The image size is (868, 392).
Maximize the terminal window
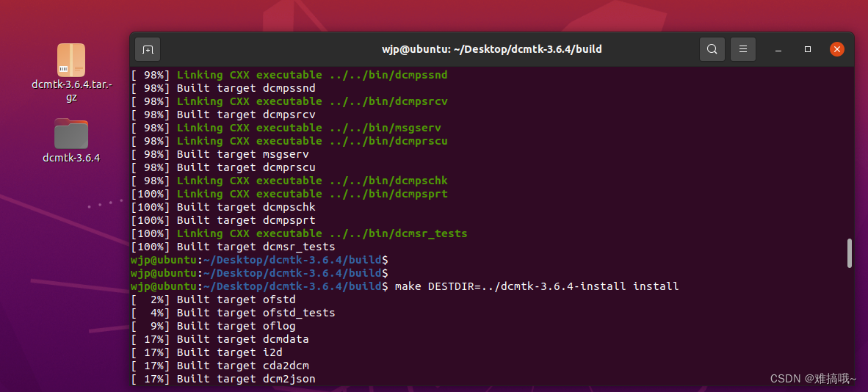click(x=808, y=49)
